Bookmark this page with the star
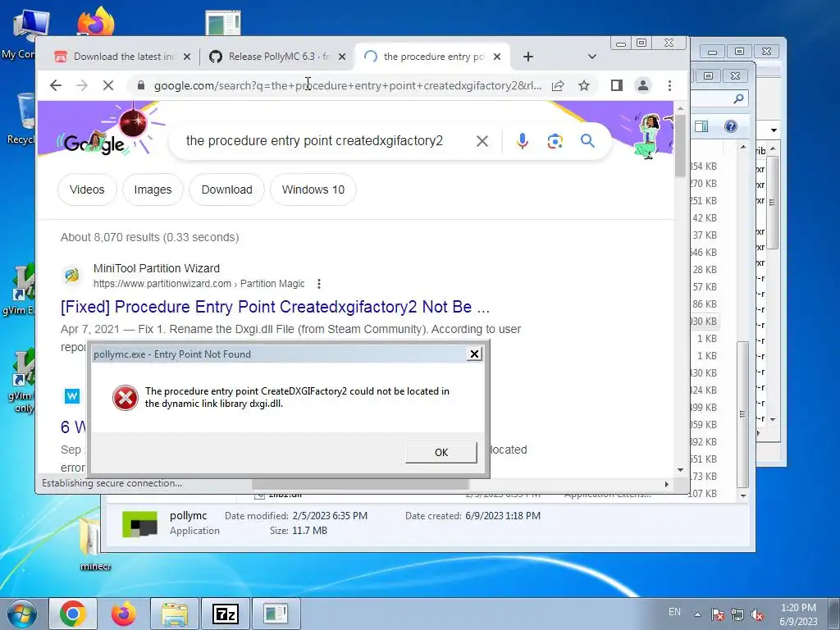 pos(584,85)
